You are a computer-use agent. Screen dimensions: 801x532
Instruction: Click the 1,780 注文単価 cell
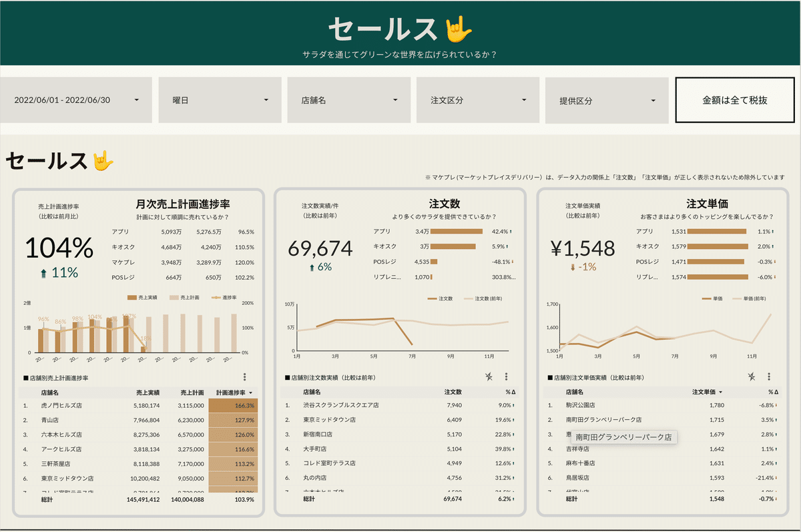pos(716,405)
